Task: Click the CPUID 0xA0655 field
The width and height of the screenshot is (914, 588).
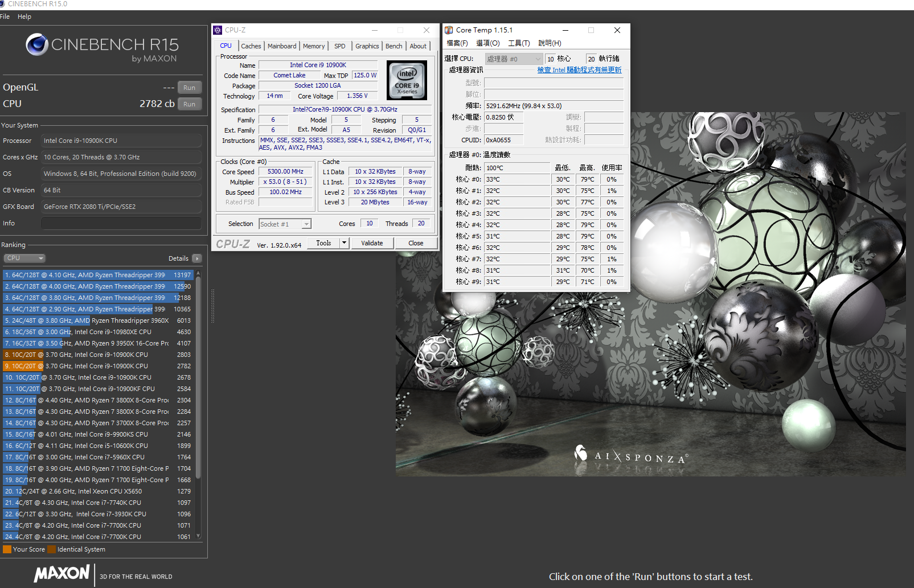Action: (x=503, y=140)
